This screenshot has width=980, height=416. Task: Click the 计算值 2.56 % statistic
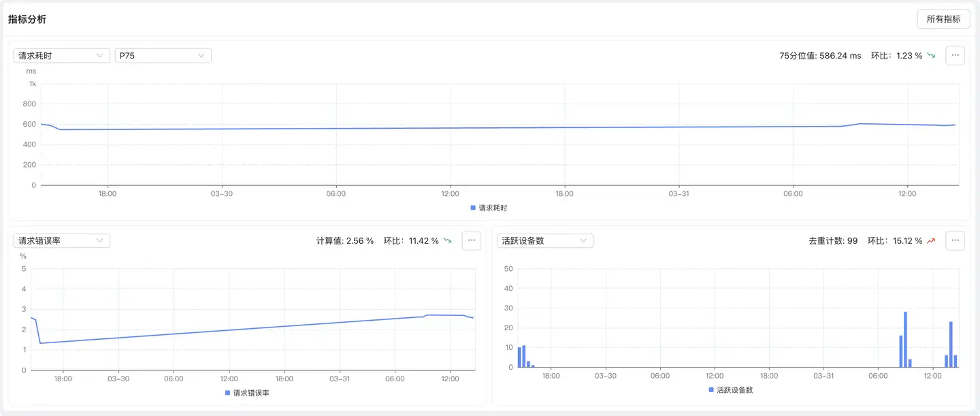pyautogui.click(x=344, y=240)
